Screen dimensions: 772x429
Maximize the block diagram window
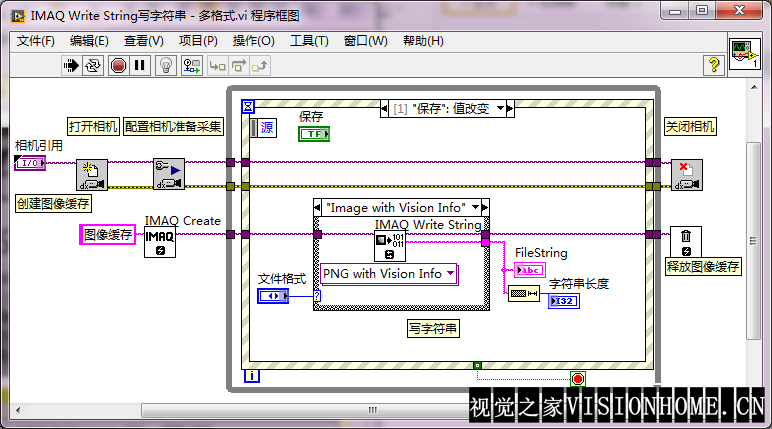(702, 10)
